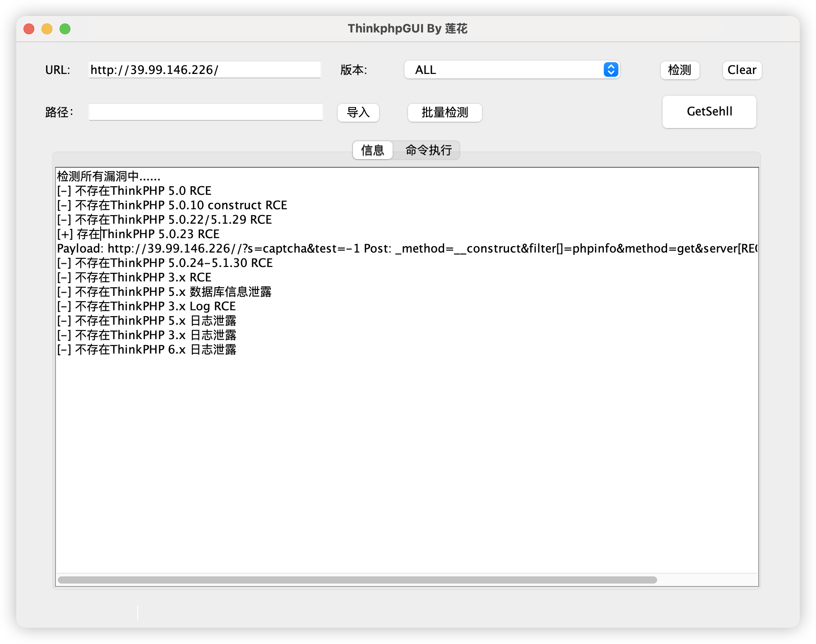The width and height of the screenshot is (816, 644).
Task: Switch to the 命令执行 command execution tab
Action: coord(428,150)
